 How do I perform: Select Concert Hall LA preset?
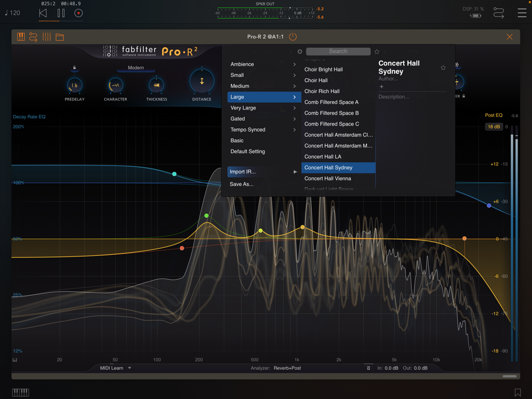pos(338,156)
